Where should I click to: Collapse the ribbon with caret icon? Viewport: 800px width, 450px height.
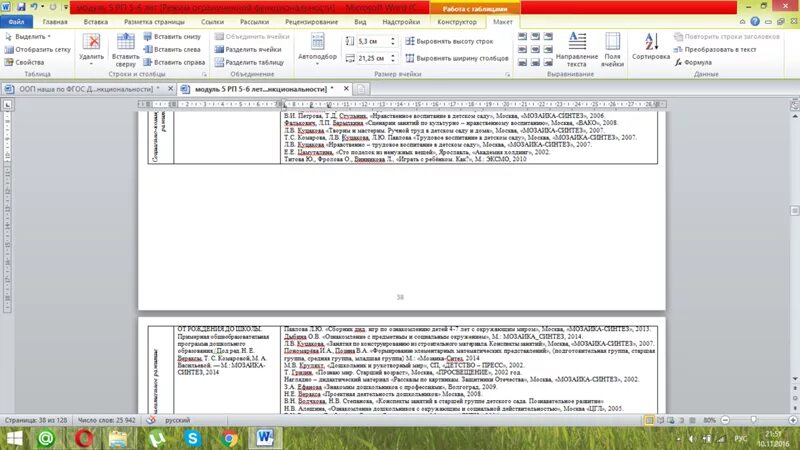(x=742, y=22)
